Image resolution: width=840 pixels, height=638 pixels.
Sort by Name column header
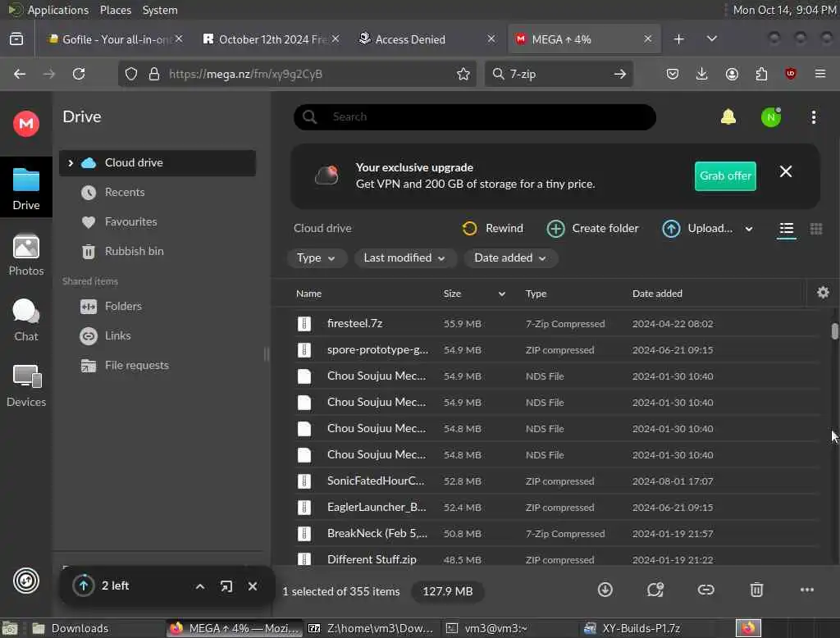pyautogui.click(x=308, y=294)
